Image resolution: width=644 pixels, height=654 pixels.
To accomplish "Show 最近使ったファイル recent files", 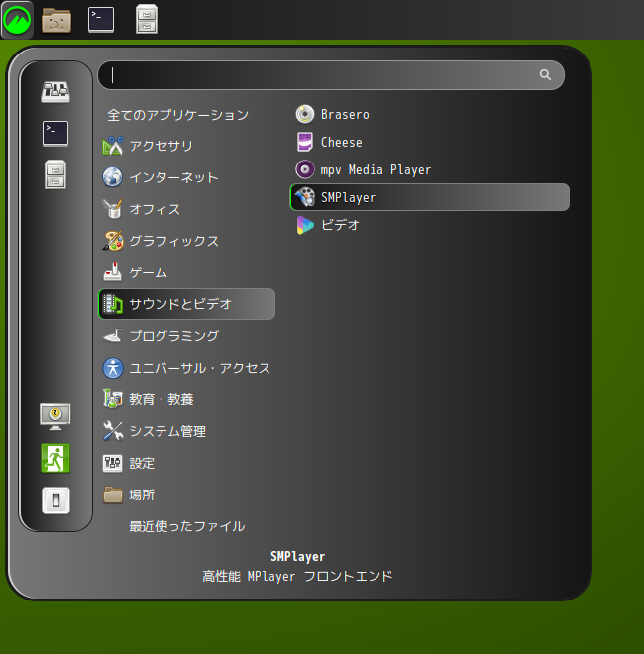I will point(187,526).
